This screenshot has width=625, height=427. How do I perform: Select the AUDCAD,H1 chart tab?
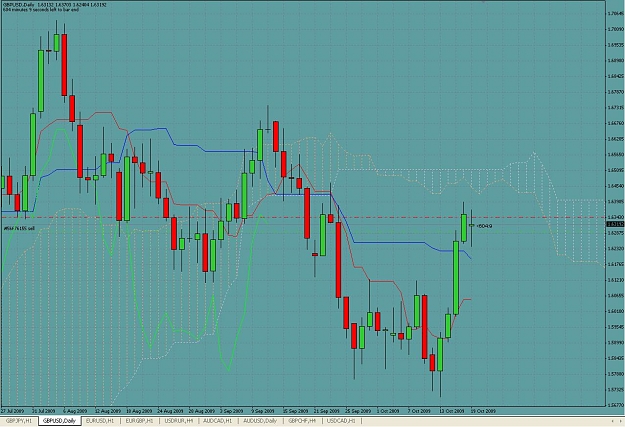coord(218,421)
